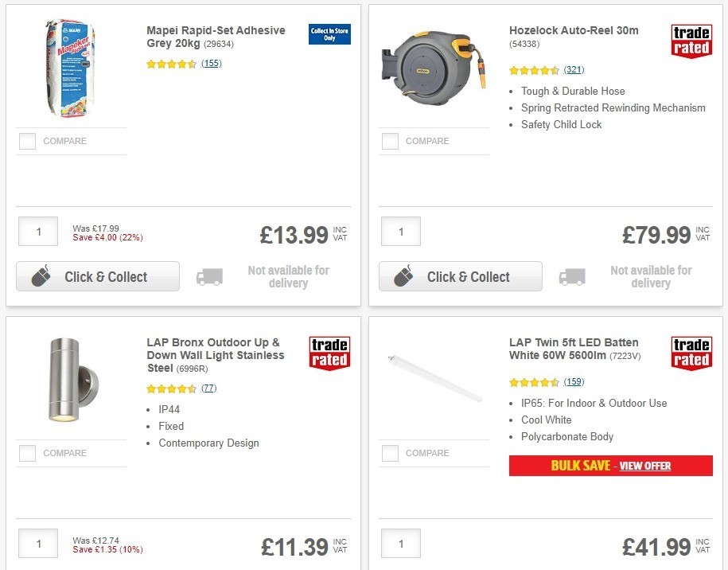Select the mouse icon on Mapei Click & Collect button
Image resolution: width=728 pixels, height=570 pixels.
(x=40, y=276)
